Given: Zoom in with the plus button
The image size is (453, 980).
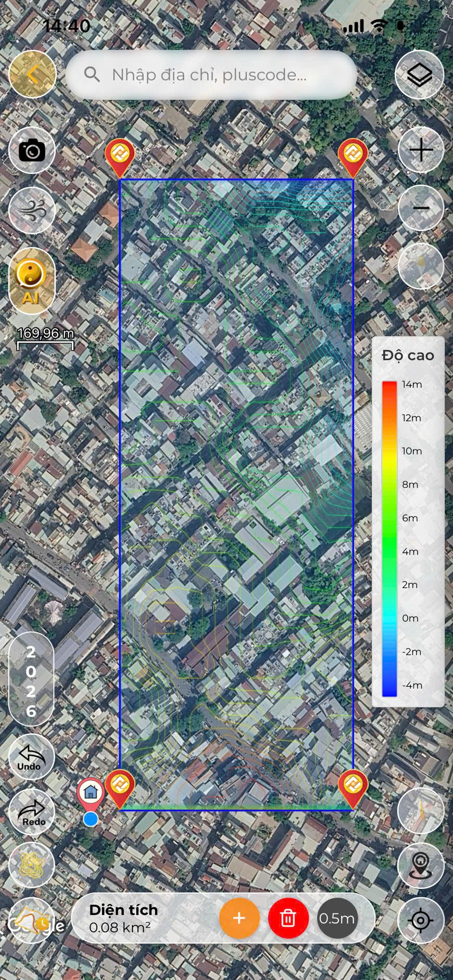Looking at the screenshot, I should 421,150.
